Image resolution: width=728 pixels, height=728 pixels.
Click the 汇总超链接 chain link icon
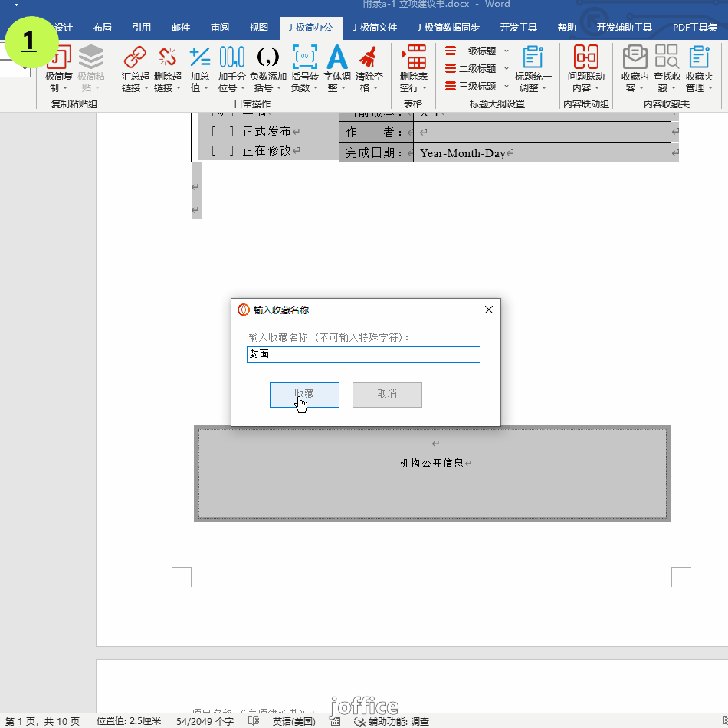pyautogui.click(x=135, y=57)
